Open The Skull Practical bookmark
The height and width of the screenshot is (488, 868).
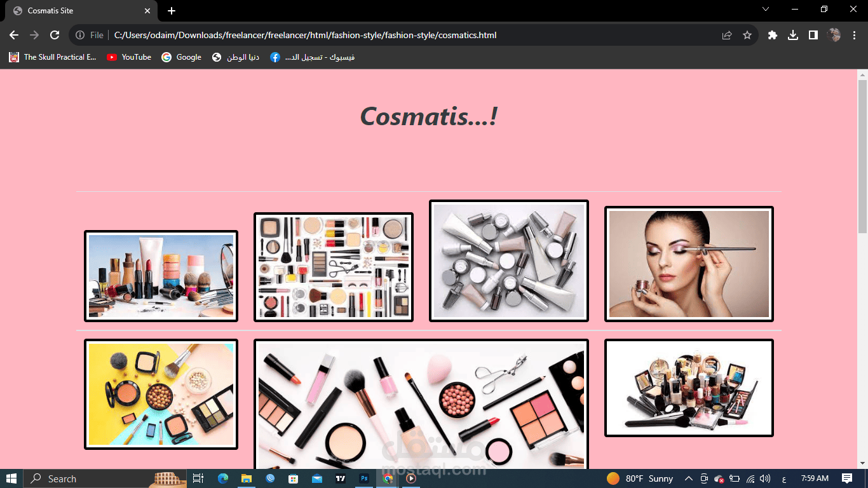point(53,57)
